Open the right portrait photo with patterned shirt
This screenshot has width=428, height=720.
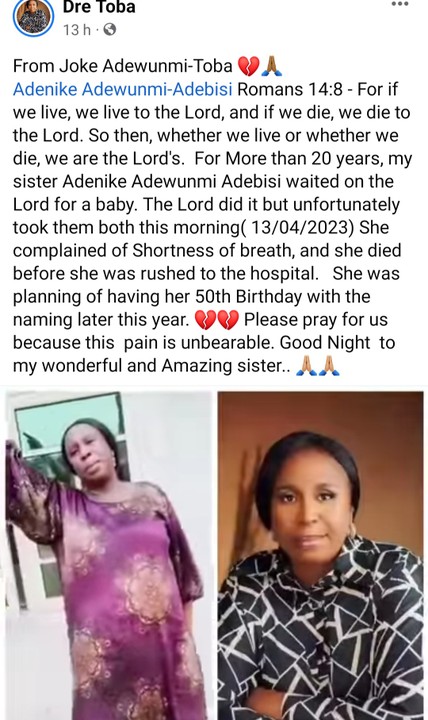(x=321, y=555)
